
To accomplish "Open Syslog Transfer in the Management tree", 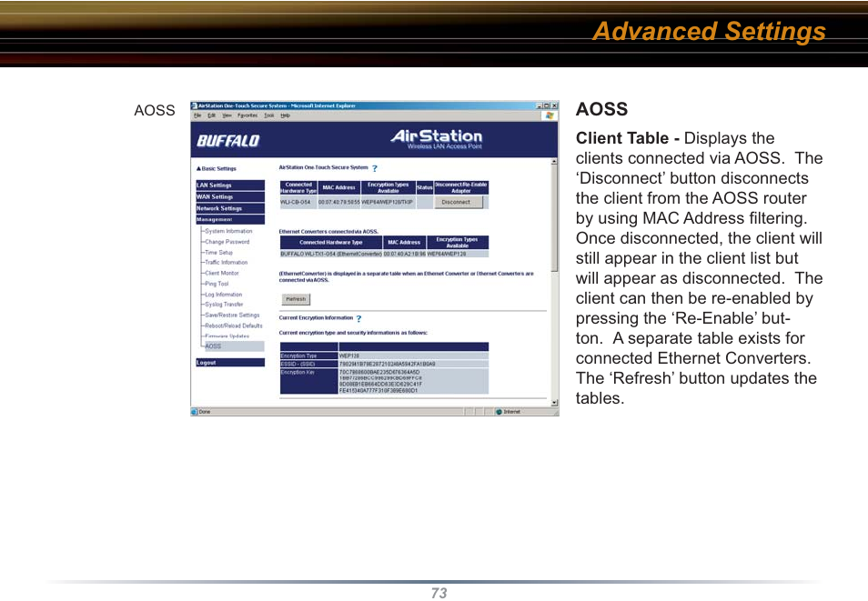I will pyautogui.click(x=224, y=305).
